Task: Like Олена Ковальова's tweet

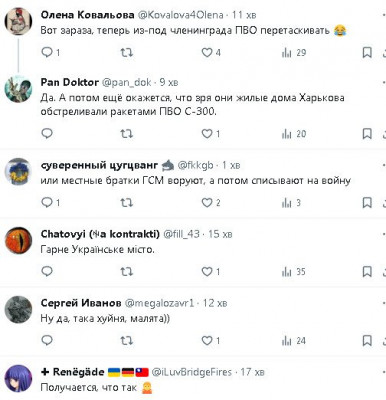Action: (211, 52)
